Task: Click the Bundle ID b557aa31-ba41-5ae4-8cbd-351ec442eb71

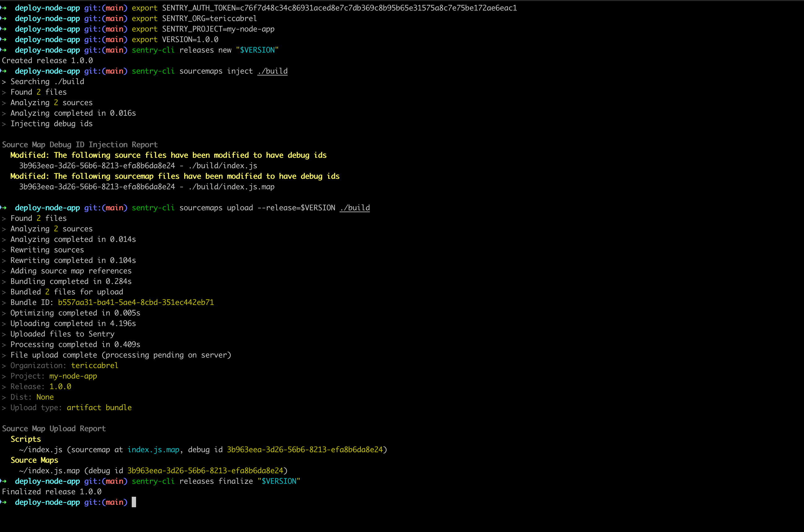Action: pyautogui.click(x=136, y=302)
